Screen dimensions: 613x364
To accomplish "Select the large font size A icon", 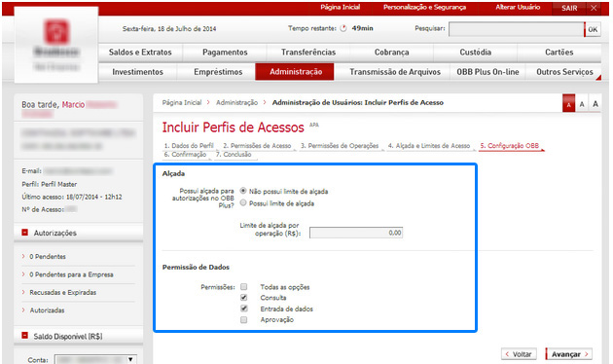I will [x=595, y=104].
